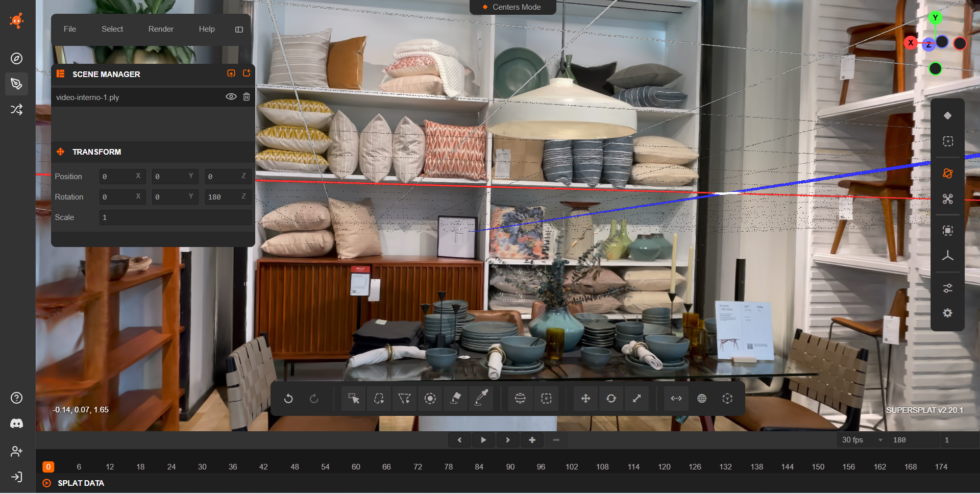Activate the Scale transform tool
The width and height of the screenshot is (980, 494).
click(x=636, y=399)
